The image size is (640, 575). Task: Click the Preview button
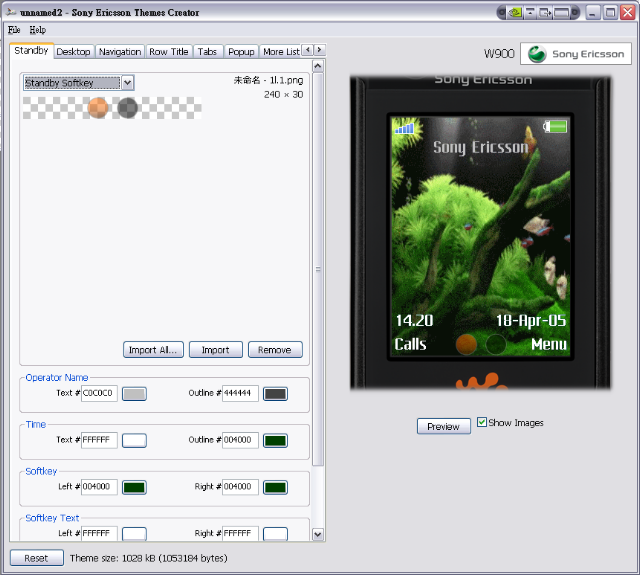[444, 426]
